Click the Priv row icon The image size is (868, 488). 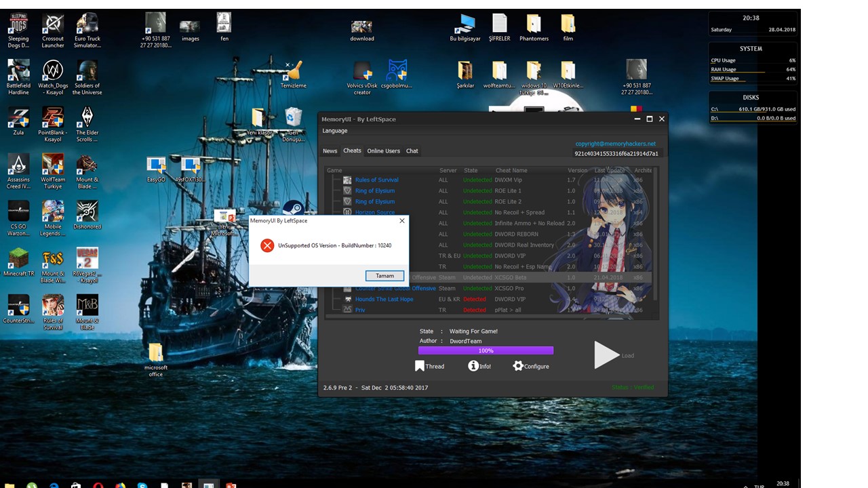(347, 310)
